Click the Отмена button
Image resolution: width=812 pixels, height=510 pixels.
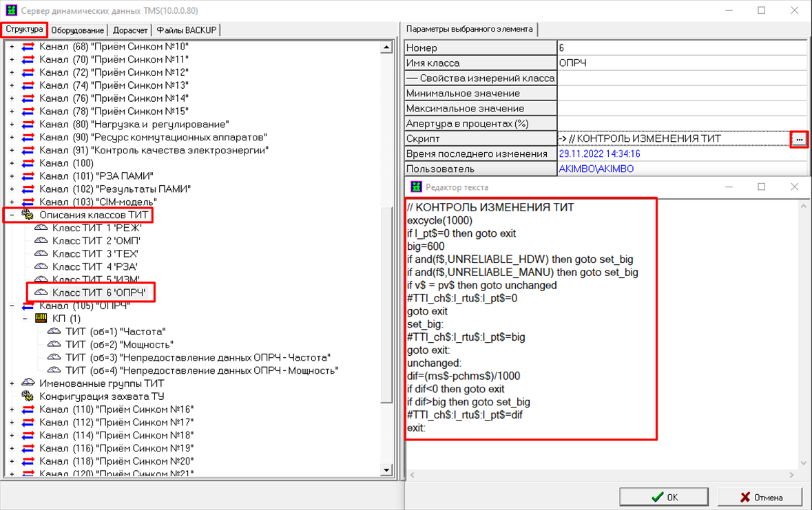761,497
